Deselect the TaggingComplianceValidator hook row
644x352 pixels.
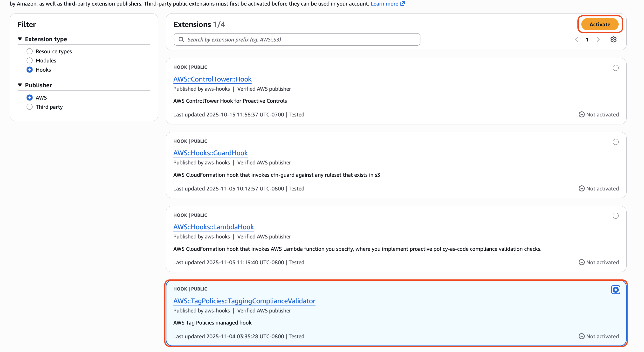click(x=615, y=290)
